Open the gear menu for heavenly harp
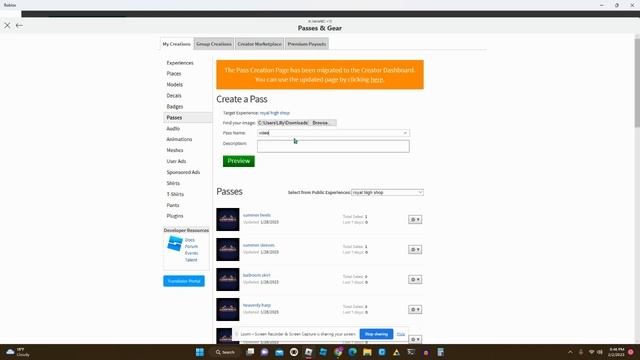Image resolution: width=640 pixels, height=360 pixels. 415,309
